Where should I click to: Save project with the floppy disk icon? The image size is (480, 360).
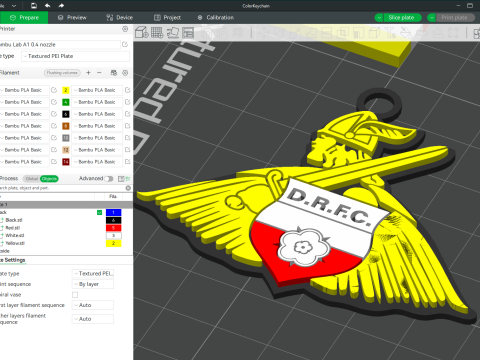tap(34, 5)
